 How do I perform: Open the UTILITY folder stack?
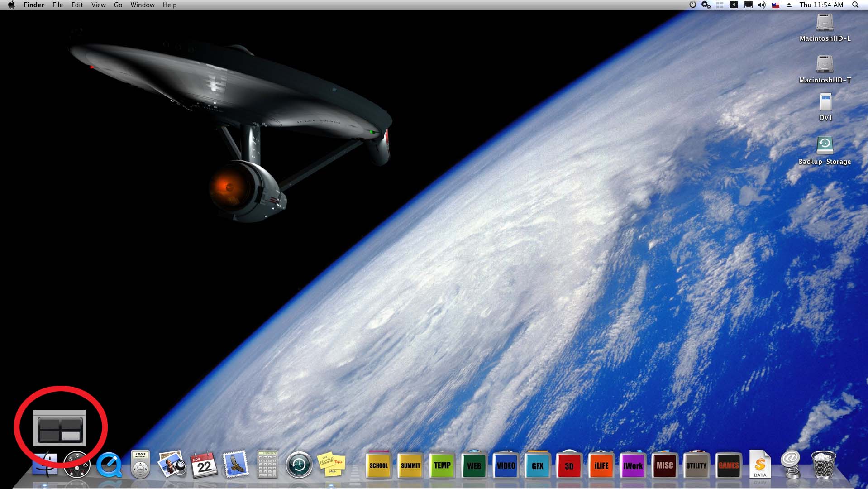click(x=696, y=465)
